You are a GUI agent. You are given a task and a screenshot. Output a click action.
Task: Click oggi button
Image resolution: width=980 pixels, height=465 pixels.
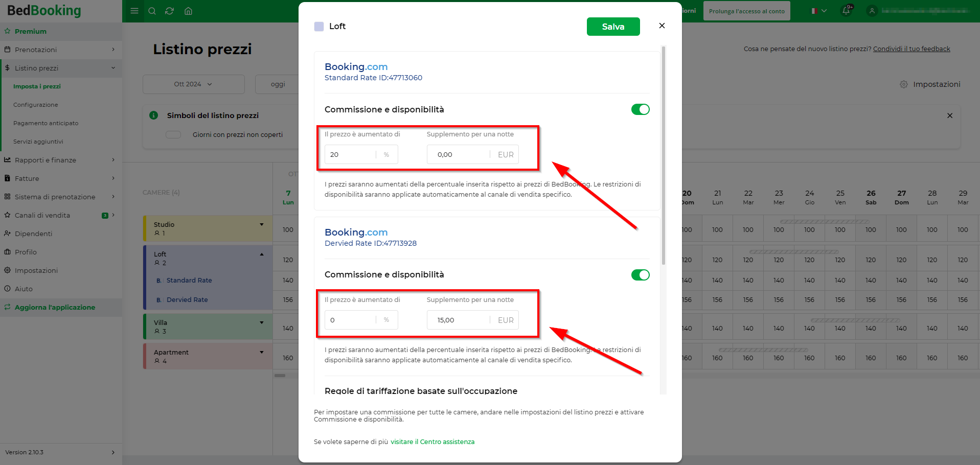coord(278,84)
